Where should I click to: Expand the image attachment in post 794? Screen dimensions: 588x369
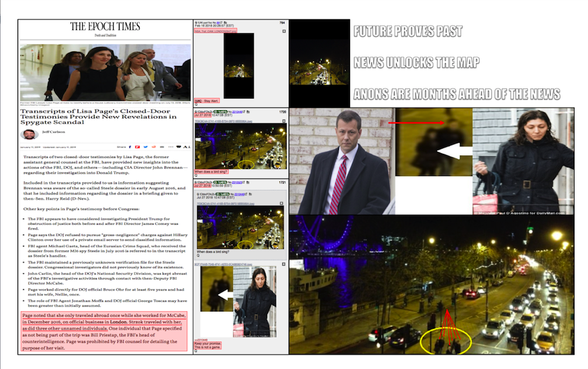(284, 31)
